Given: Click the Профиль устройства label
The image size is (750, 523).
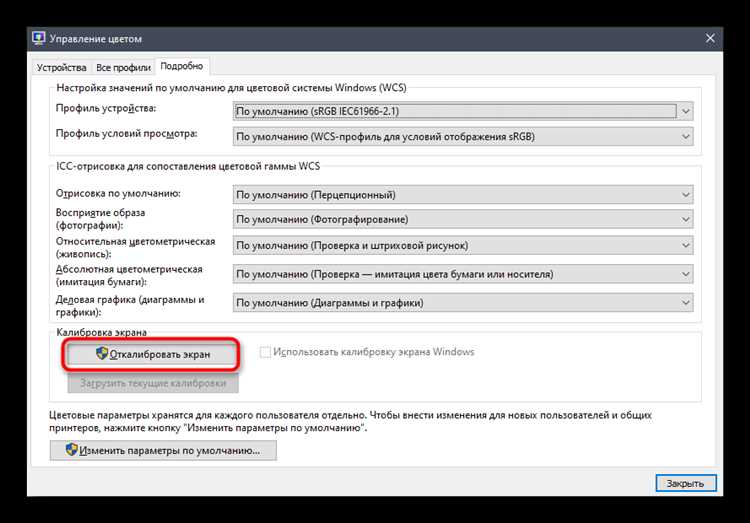Looking at the screenshot, I should coord(106,108).
